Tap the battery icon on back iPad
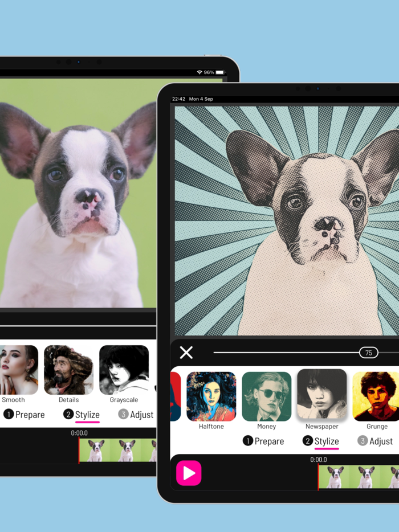The width and height of the screenshot is (399, 532). click(x=220, y=72)
